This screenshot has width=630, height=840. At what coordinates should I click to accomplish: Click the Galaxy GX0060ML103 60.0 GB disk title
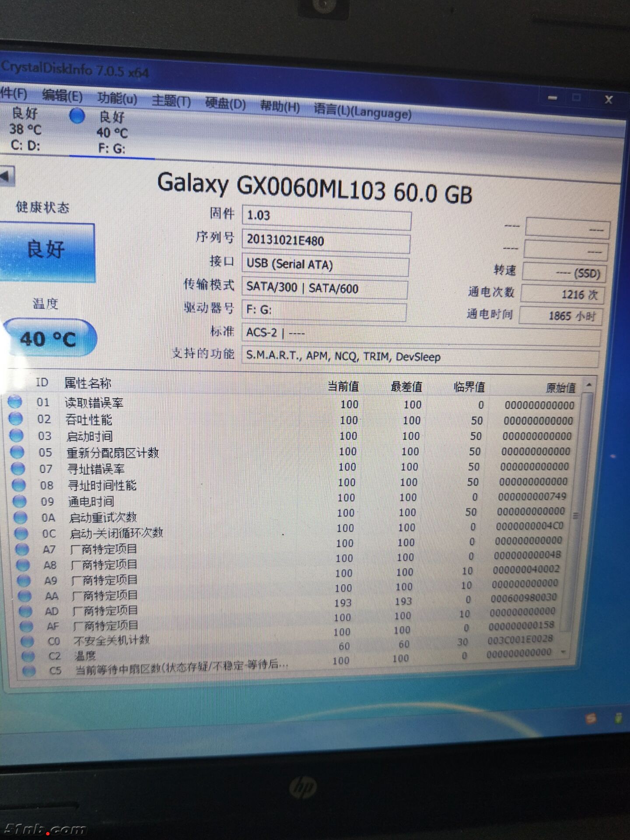(315, 189)
